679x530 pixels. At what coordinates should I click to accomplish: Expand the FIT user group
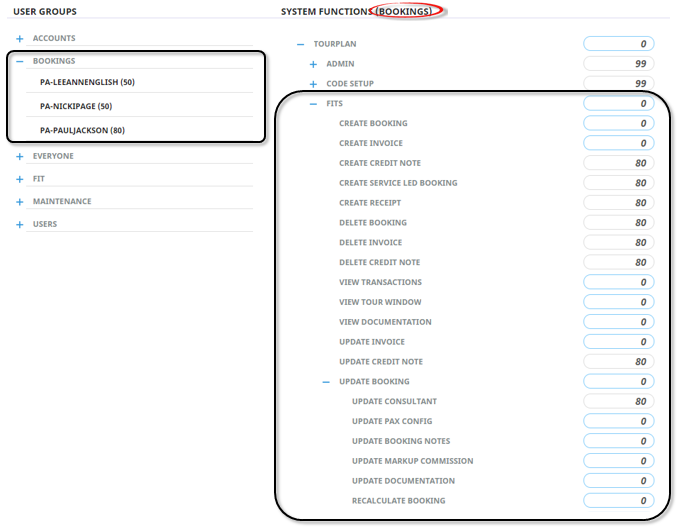pyautogui.click(x=20, y=179)
